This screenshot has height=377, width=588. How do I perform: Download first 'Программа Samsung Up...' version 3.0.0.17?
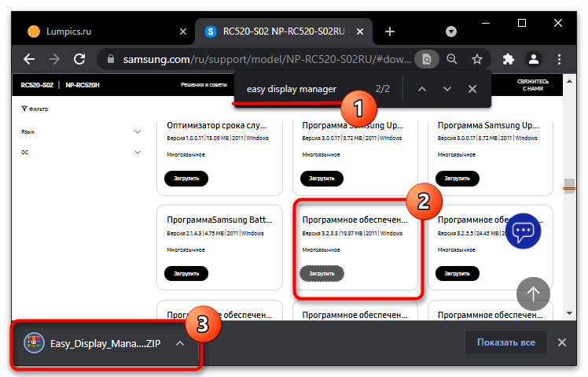[x=322, y=179]
